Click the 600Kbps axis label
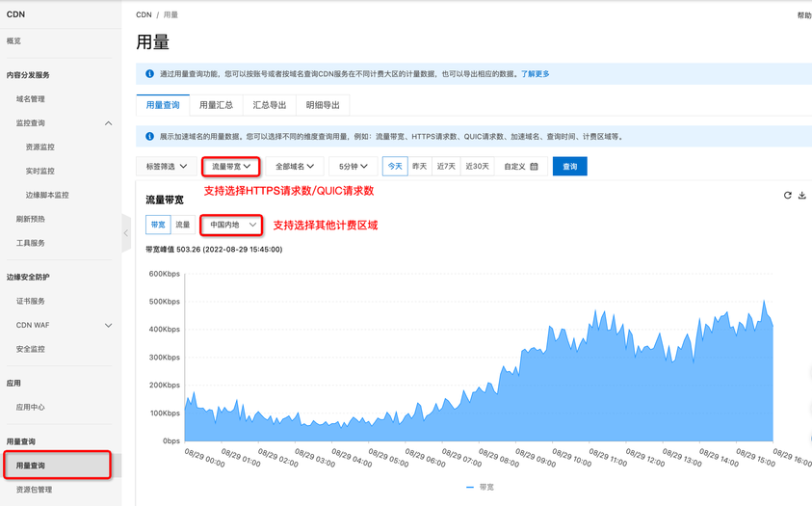 [x=164, y=274]
